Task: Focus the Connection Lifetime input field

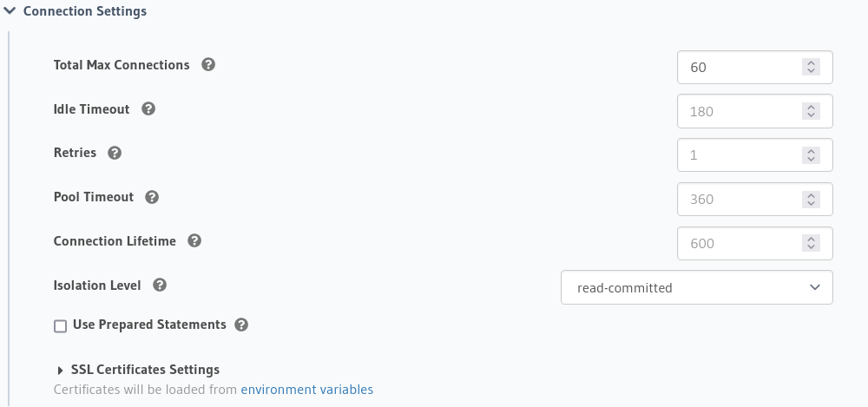Action: pos(738,244)
